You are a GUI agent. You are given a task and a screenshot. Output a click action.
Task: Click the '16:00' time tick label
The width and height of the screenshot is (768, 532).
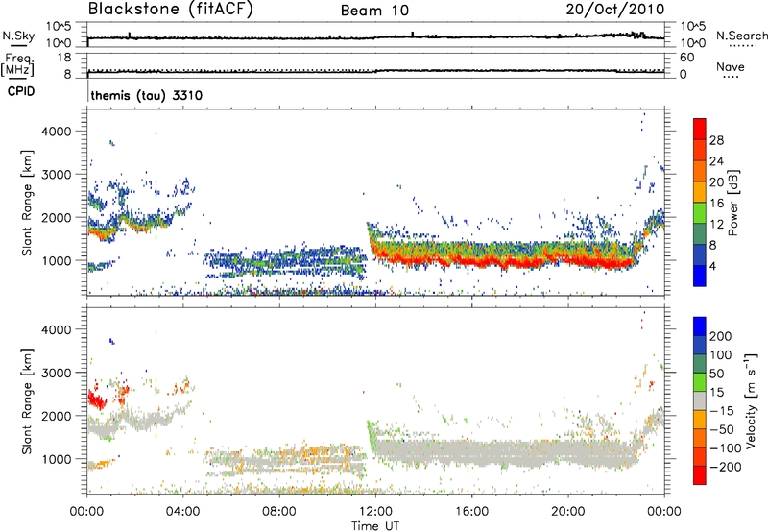tap(471, 512)
